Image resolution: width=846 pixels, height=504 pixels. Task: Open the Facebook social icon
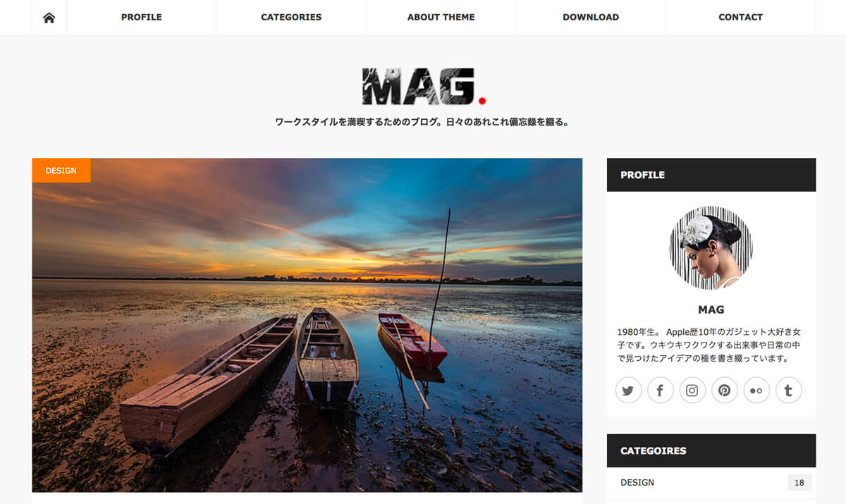tap(661, 390)
